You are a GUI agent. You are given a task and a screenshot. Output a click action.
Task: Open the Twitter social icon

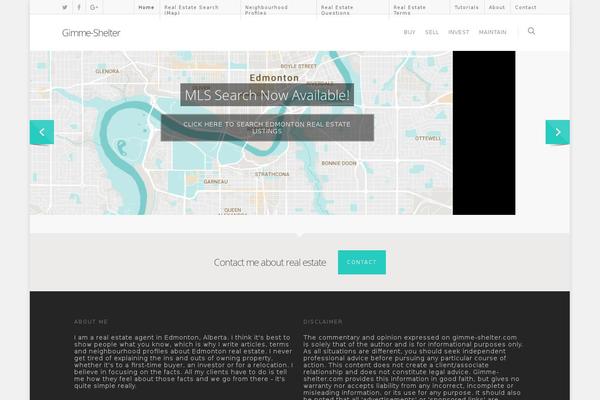65,7
